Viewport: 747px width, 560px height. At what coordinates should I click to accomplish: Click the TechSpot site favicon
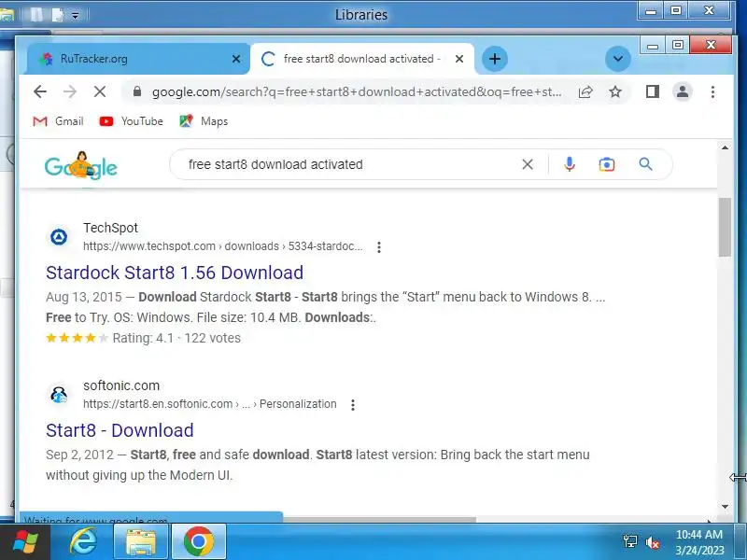59,237
